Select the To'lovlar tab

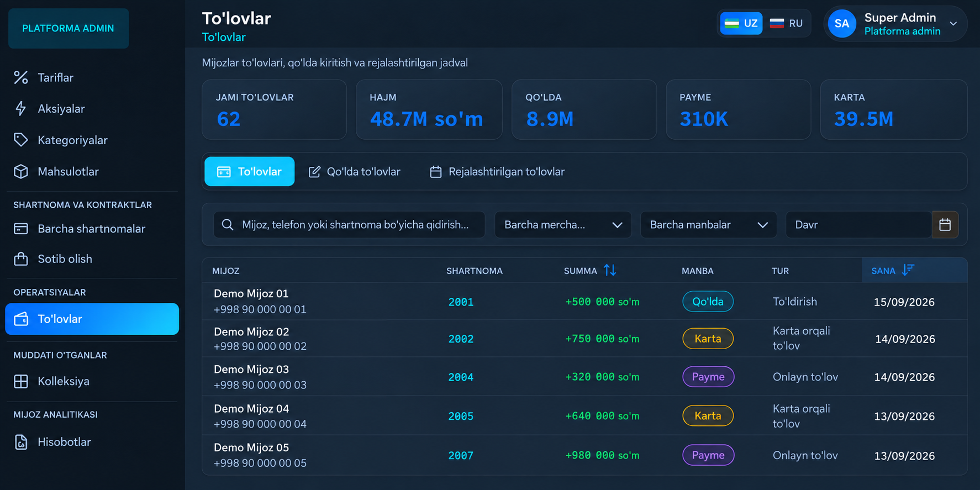point(250,172)
